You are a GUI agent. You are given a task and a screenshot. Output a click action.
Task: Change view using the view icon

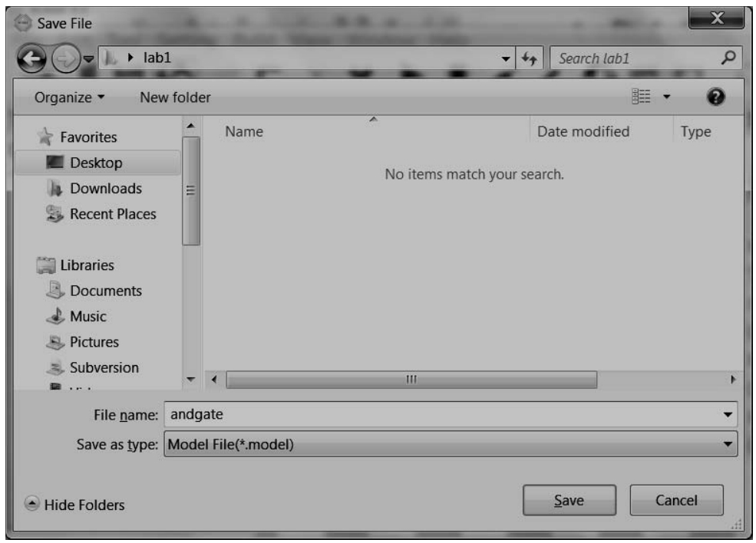click(641, 97)
